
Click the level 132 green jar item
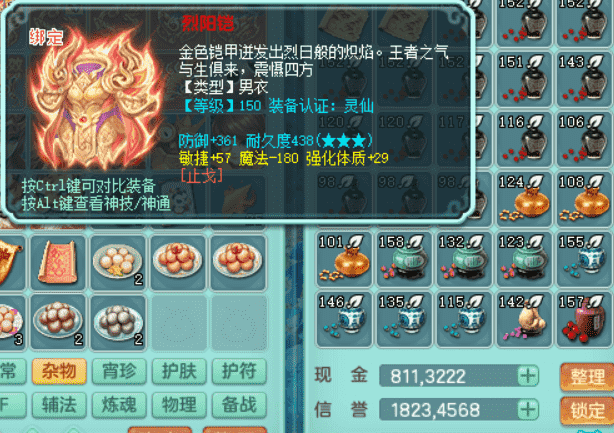pyautogui.click(x=464, y=259)
